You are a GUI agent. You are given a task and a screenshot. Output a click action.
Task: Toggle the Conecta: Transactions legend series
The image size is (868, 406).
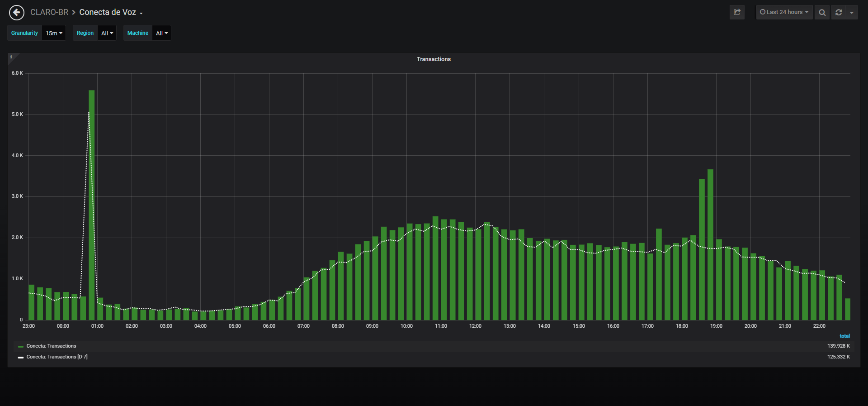[51, 346]
